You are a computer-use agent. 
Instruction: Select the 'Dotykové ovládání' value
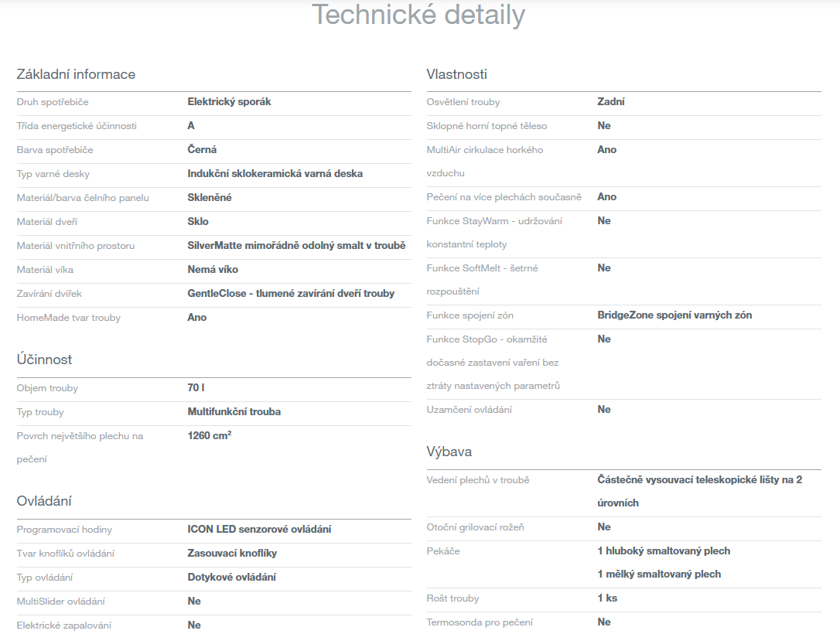pos(231,578)
